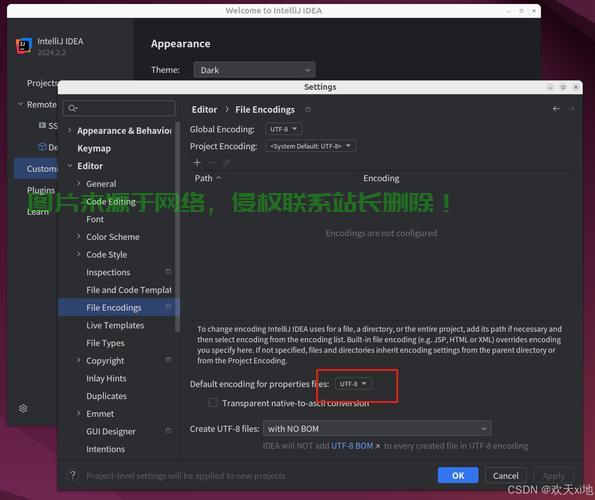Click the project-level marker beside Inspections
Screen dimensions: 595x500
pos(168,271)
